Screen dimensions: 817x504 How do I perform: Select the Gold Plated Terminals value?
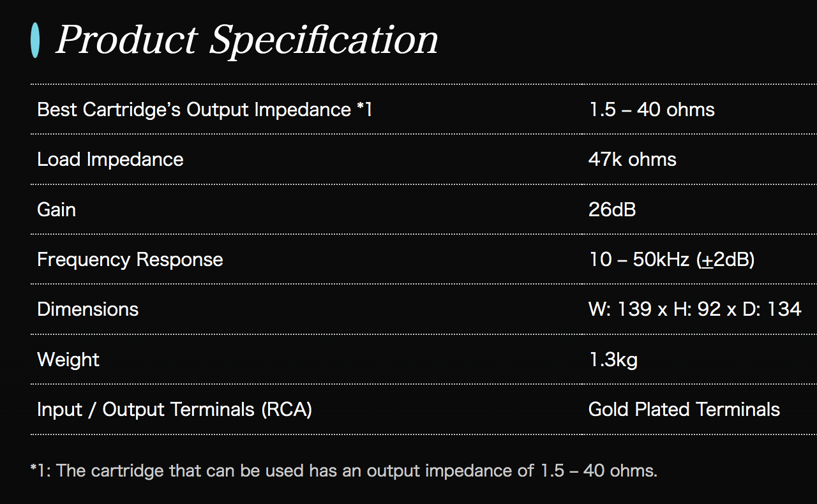click(684, 410)
